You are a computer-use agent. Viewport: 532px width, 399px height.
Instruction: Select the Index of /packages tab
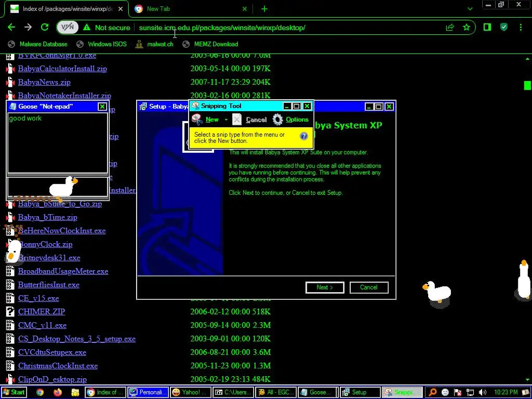66,9
